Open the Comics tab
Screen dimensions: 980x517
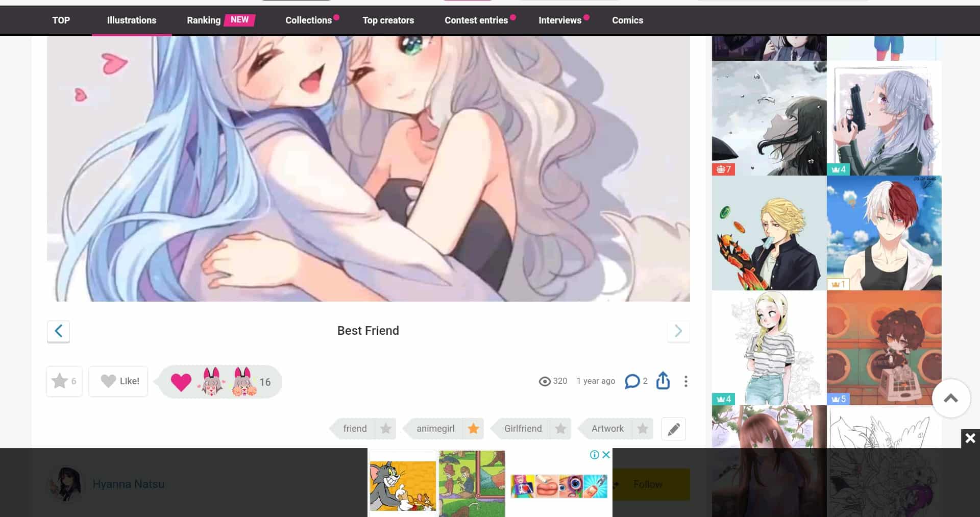coord(628,20)
